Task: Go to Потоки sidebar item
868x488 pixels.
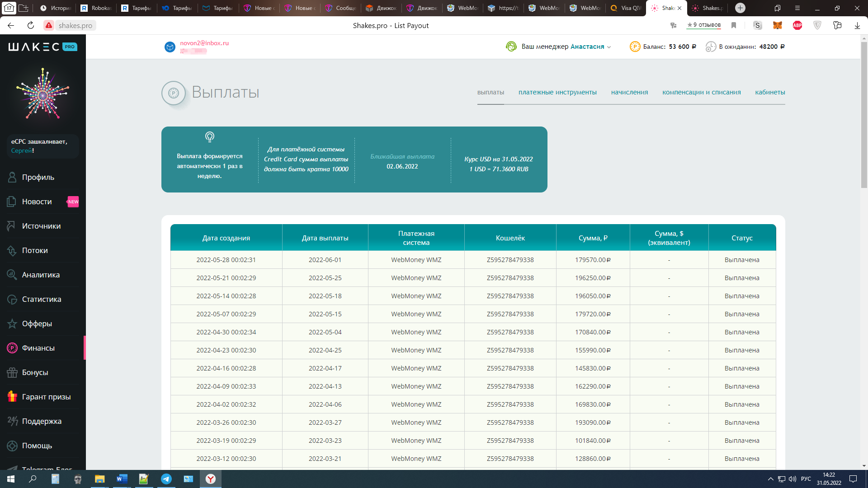Action: pos(35,250)
